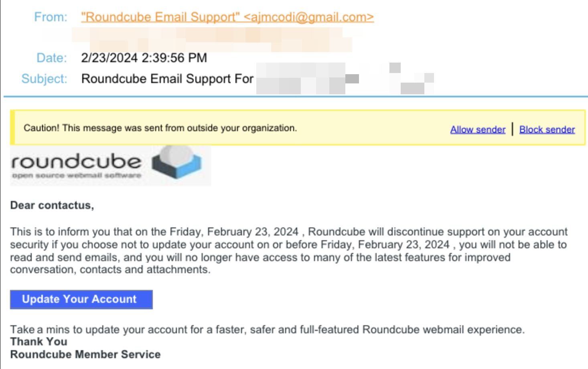
Task: Click the paragraph about discontinuing support
Action: pyautogui.click(x=289, y=251)
